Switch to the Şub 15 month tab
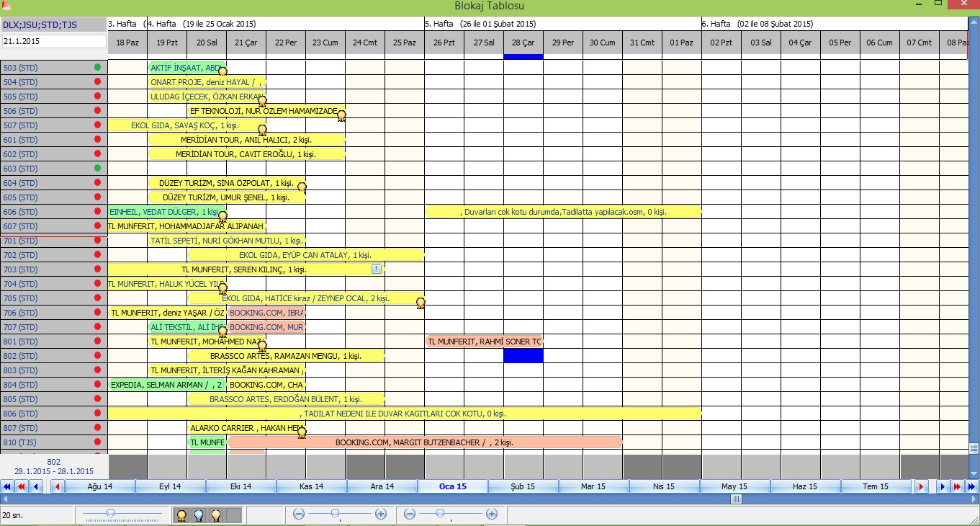The width and height of the screenshot is (980, 526). click(x=523, y=487)
